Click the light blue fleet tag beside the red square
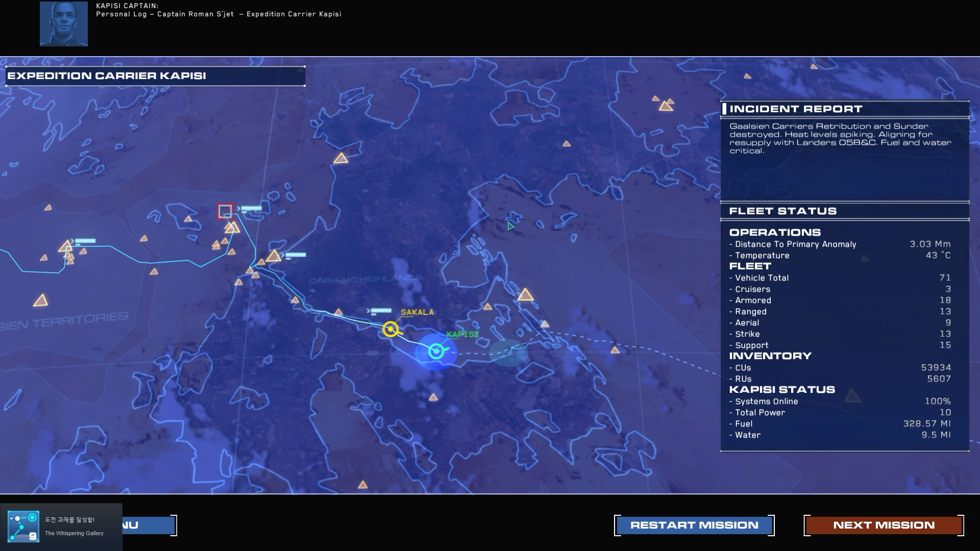Image resolution: width=980 pixels, height=551 pixels. [x=251, y=208]
